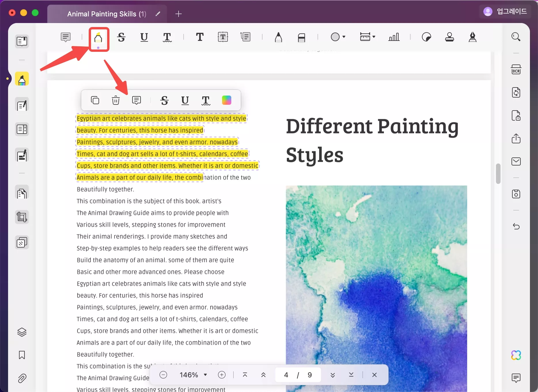Select the Strikethrough tool in top toolbar

pyautogui.click(x=121, y=37)
